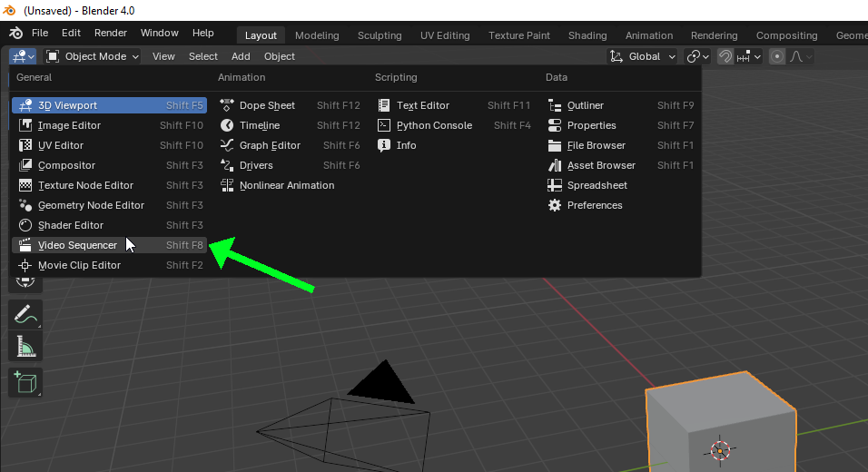This screenshot has width=868, height=472.
Task: Open Texture Node Editor
Action: pyautogui.click(x=109, y=185)
